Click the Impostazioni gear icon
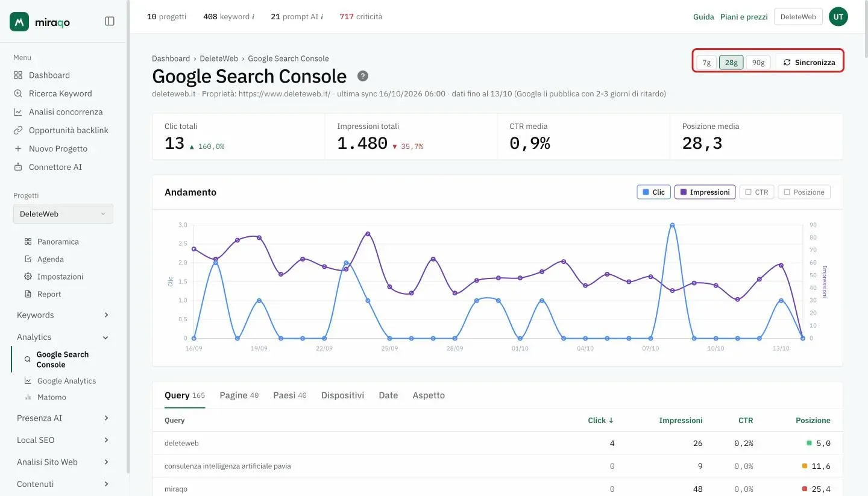The width and height of the screenshot is (868, 496). (28, 277)
